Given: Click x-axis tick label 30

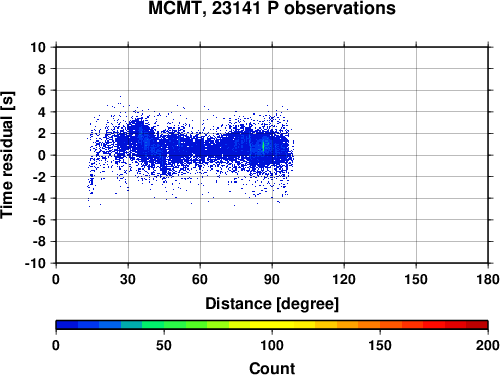Looking at the screenshot, I should pyautogui.click(x=128, y=279).
